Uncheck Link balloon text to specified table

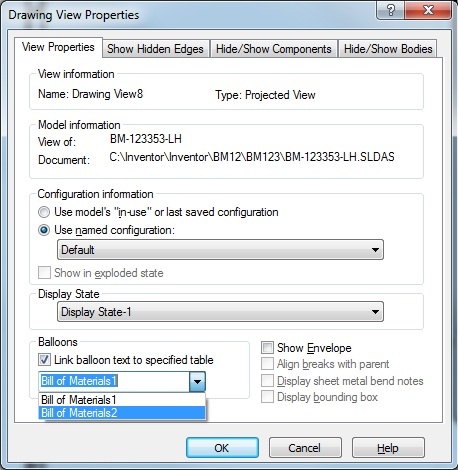[x=44, y=360]
